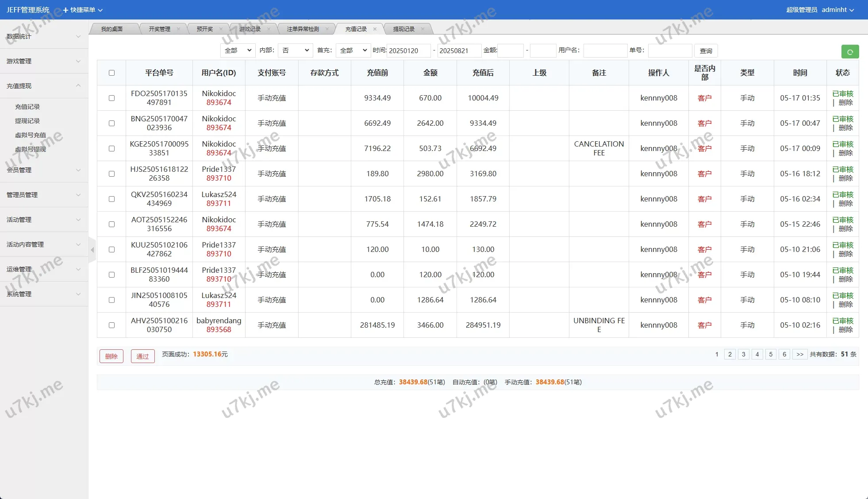Close the 注单异常检测 tab X icon
The width and height of the screenshot is (868, 499).
coord(327,29)
